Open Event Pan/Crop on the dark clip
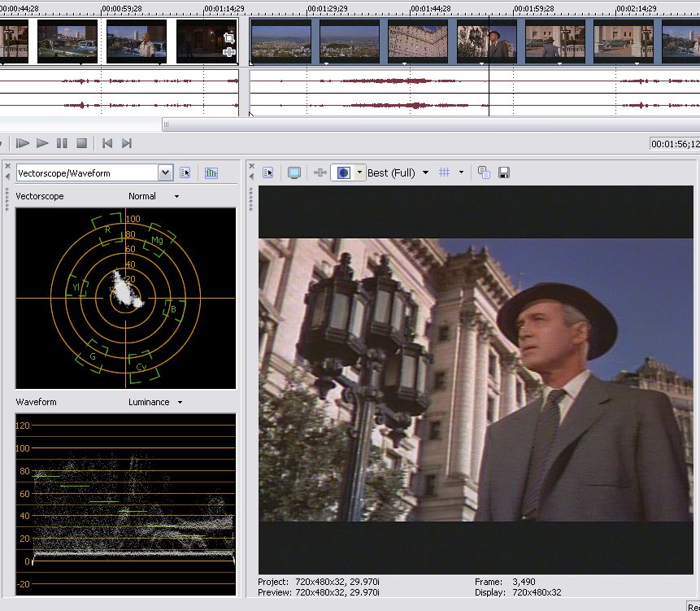 pos(229,38)
